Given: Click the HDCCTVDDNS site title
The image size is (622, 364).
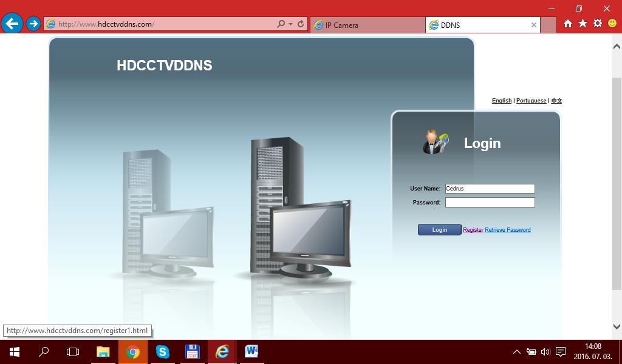Looking at the screenshot, I should click(164, 66).
